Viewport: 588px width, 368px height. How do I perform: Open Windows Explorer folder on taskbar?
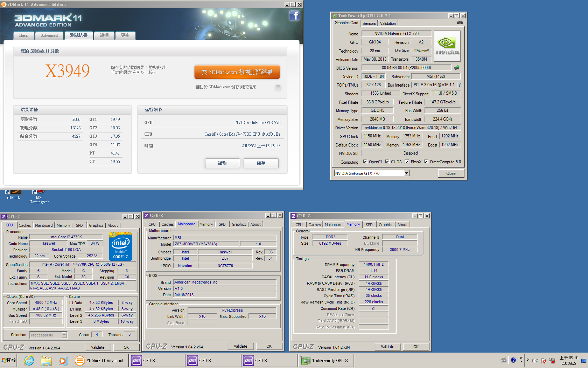tap(46, 360)
